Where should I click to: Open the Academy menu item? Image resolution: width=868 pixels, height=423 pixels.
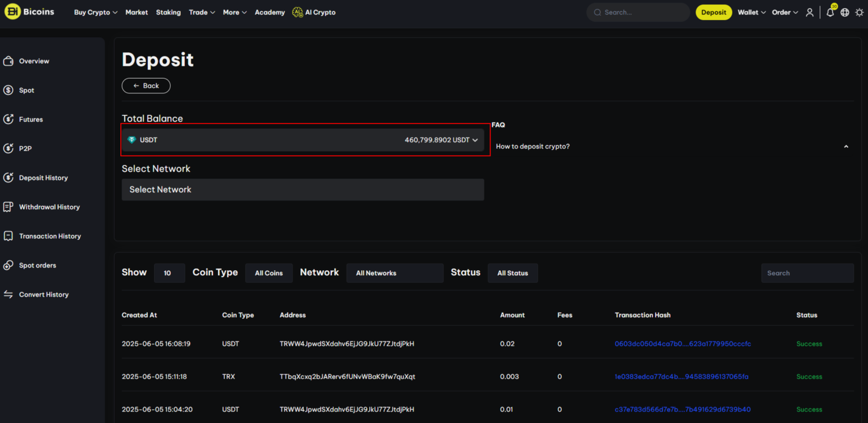click(x=270, y=12)
